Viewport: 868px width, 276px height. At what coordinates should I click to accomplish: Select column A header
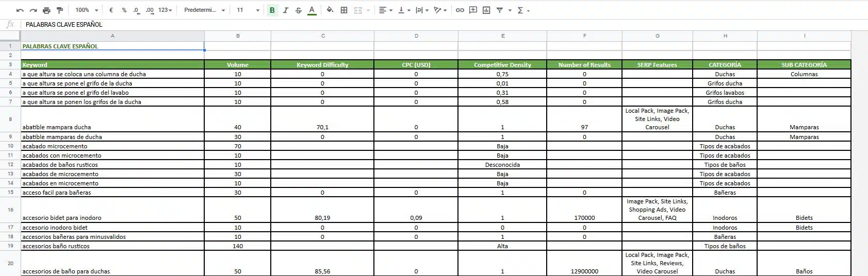coord(112,36)
